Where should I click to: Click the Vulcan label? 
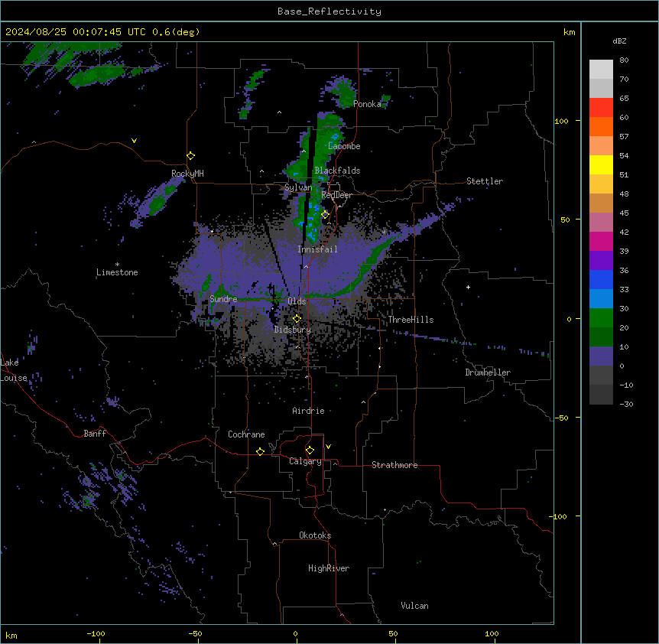coord(415,606)
